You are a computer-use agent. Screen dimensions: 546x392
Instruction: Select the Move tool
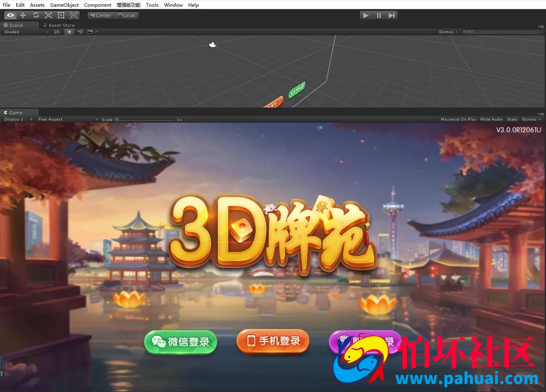(x=23, y=15)
